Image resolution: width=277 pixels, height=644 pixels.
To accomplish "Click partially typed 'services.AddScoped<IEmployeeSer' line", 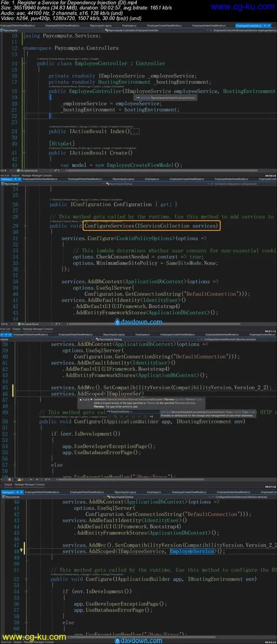I will point(97,393).
